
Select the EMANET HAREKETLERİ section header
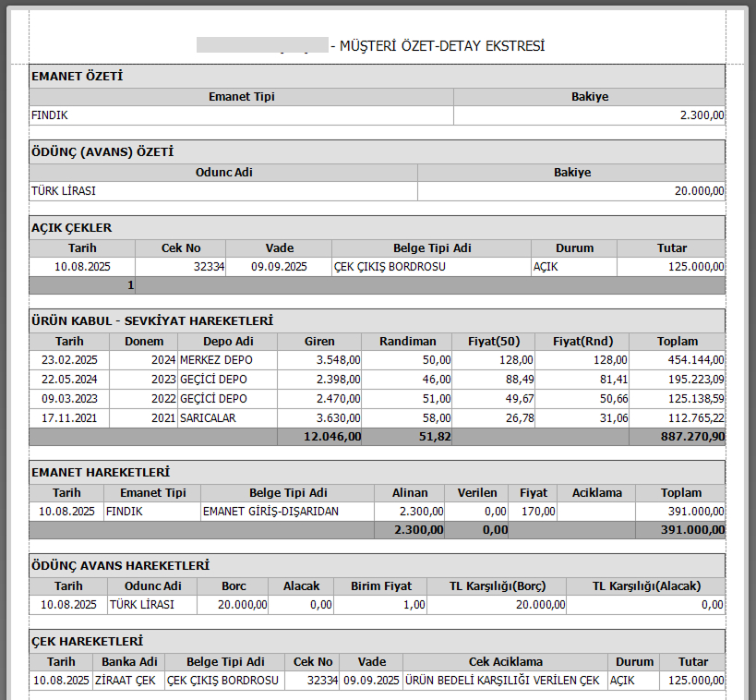[x=101, y=472]
